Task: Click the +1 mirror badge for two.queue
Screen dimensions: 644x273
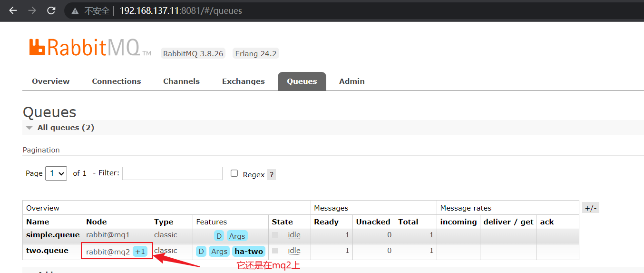Action: pos(140,252)
